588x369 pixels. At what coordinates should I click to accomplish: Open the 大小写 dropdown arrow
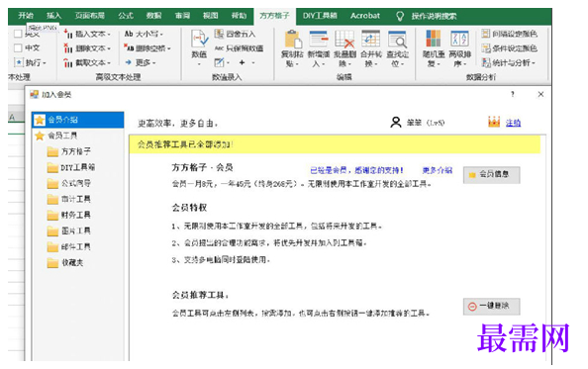coord(161,35)
